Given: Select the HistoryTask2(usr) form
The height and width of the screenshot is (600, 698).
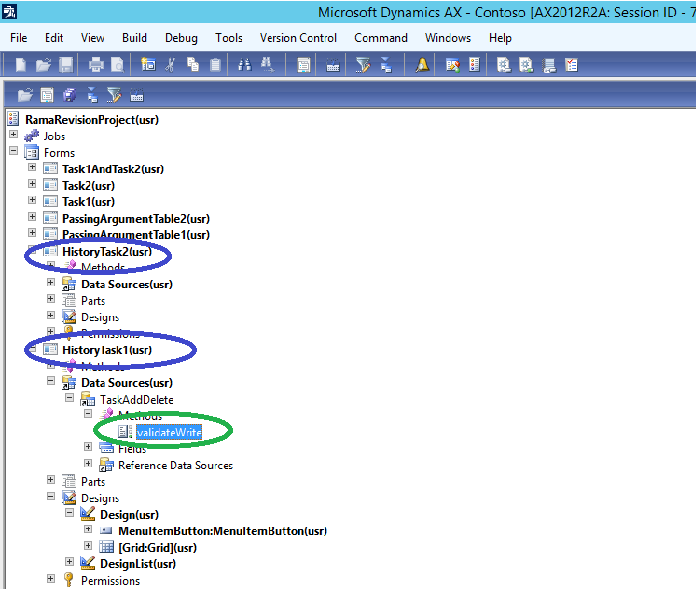Looking at the screenshot, I should click(107, 251).
